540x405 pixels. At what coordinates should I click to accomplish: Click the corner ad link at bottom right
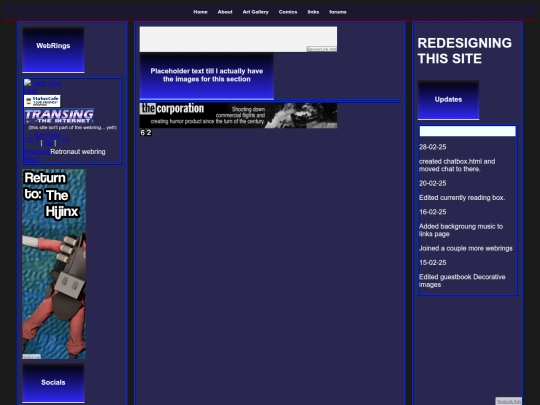[x=509, y=401]
